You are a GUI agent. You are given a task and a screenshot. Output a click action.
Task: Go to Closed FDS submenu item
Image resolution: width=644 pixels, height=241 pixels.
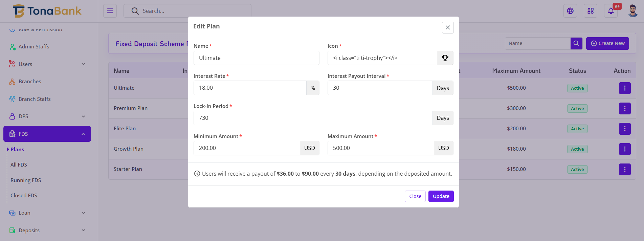[24, 196]
